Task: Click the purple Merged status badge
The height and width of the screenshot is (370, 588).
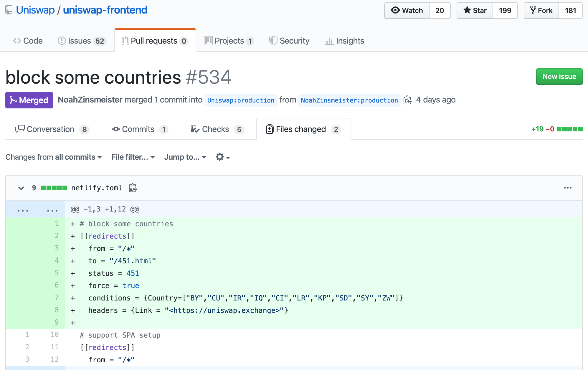Action: coord(29,100)
